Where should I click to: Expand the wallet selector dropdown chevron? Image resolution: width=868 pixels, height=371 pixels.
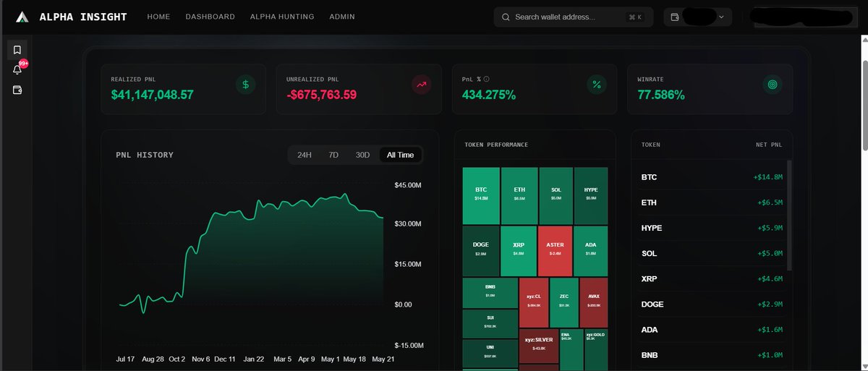[x=722, y=17]
